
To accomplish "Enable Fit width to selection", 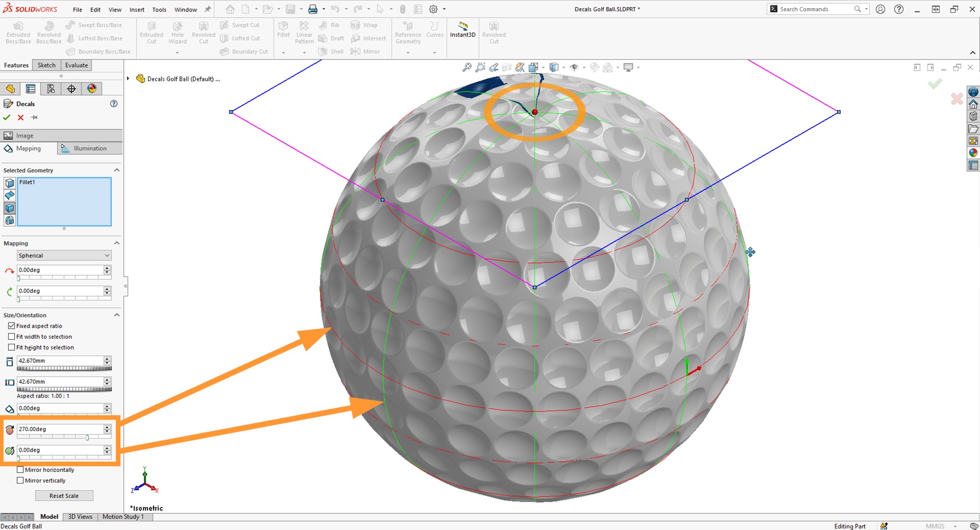I will 12,336.
